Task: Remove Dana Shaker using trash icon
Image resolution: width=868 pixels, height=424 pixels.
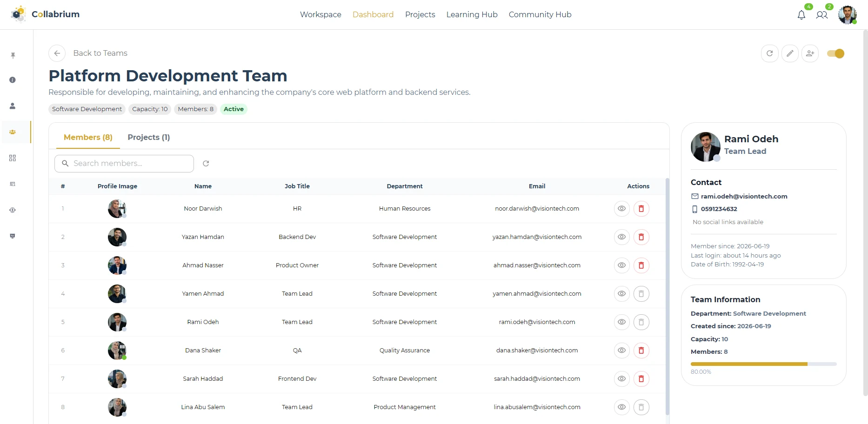Action: (x=641, y=351)
